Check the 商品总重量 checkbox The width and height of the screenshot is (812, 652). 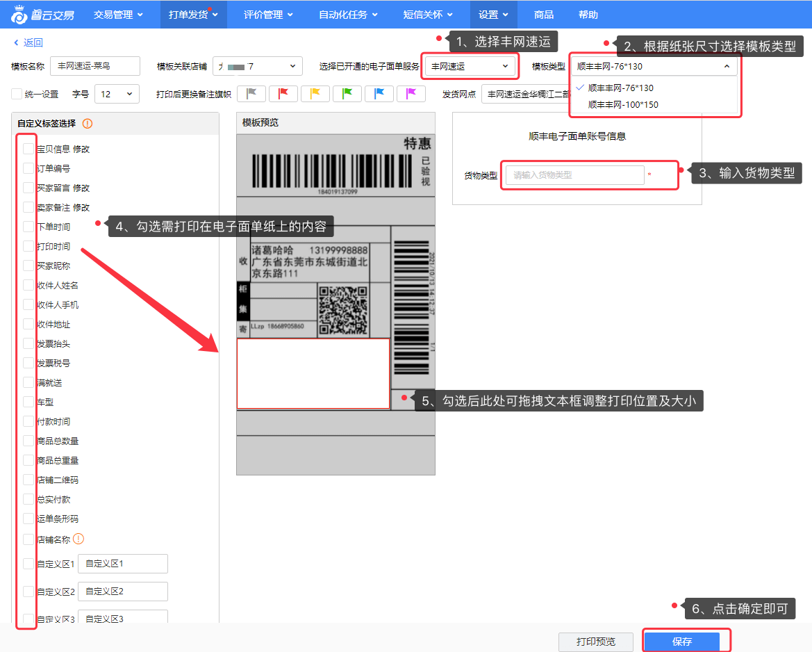(x=28, y=460)
